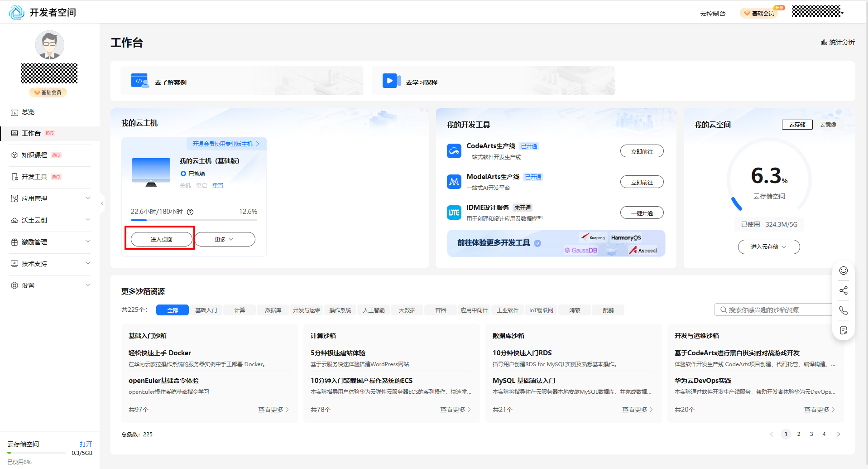Open the 更多 dropdown on cloud host

225,239
